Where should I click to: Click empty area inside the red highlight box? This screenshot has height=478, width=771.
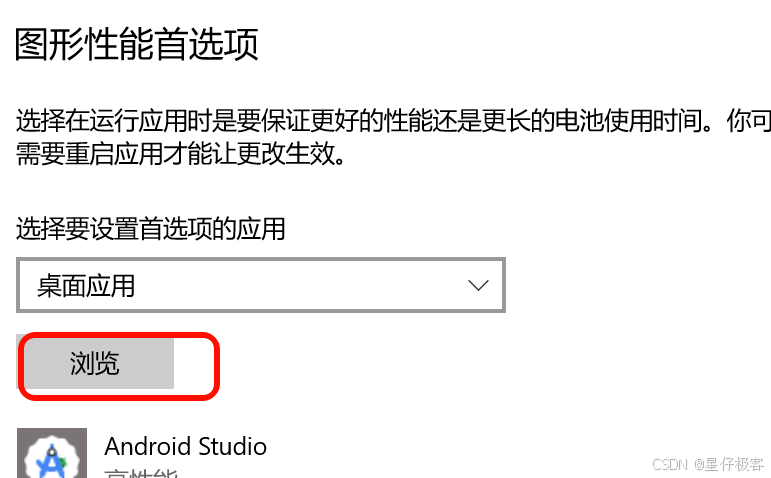pos(194,365)
